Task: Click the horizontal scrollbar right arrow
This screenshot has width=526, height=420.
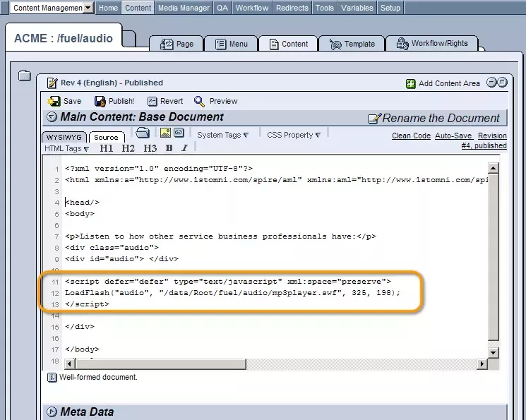Action: click(482, 364)
